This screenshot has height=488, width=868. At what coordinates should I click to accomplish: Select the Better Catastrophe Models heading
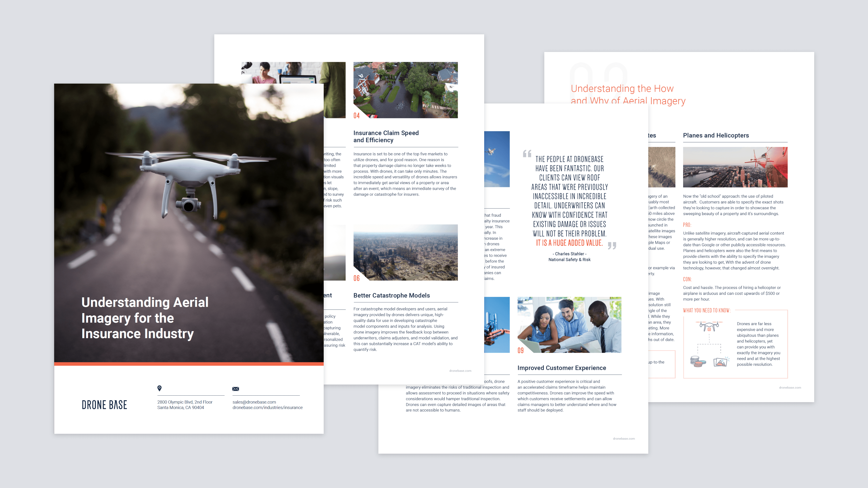pos(391,295)
